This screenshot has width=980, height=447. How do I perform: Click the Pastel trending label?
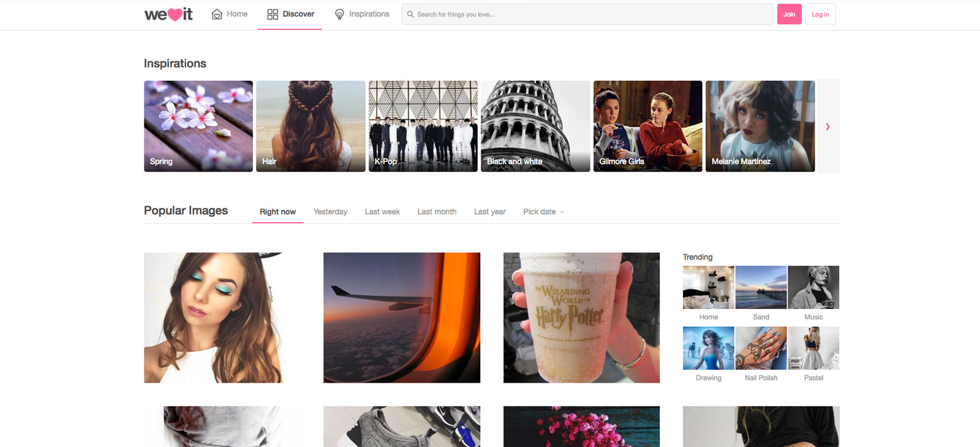pos(813,378)
